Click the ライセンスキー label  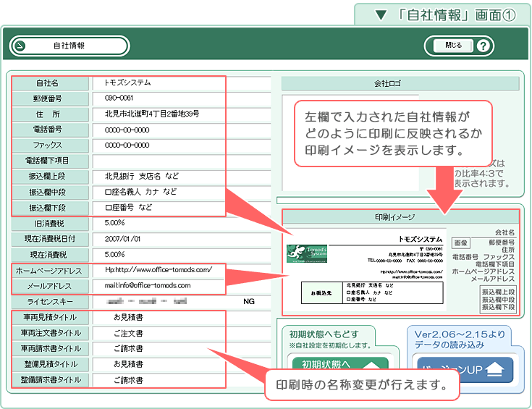[50, 301]
